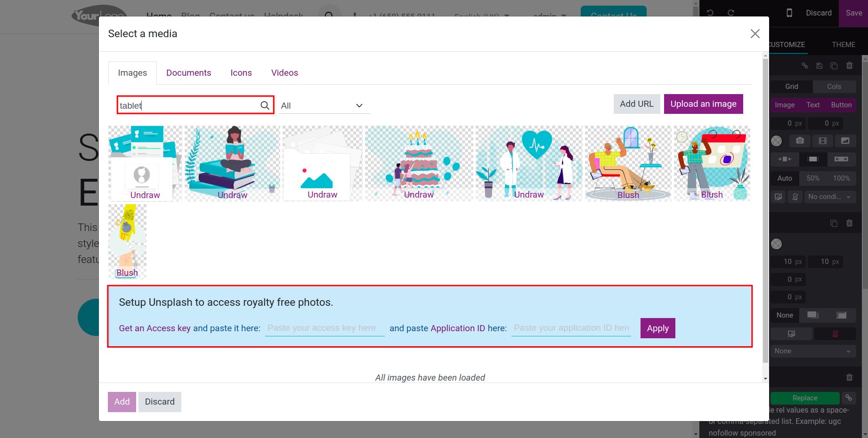Click the undo arrow in the editor
The height and width of the screenshot is (438, 868).
(x=710, y=13)
